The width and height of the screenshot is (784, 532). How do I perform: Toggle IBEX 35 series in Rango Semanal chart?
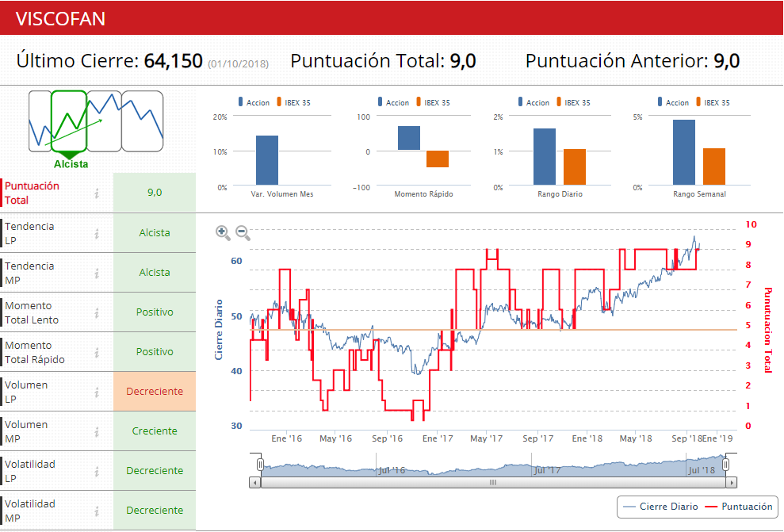[713, 102]
